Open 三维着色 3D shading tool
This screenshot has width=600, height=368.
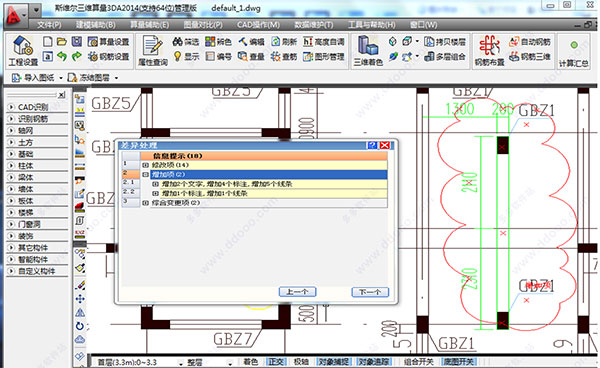pos(368,50)
